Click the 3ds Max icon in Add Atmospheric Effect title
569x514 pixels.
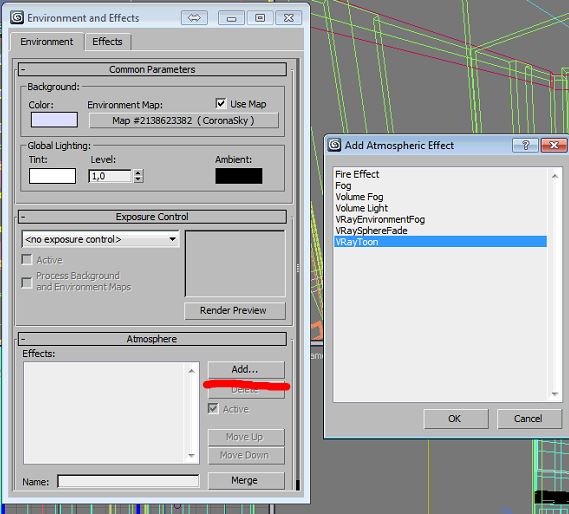click(x=334, y=145)
